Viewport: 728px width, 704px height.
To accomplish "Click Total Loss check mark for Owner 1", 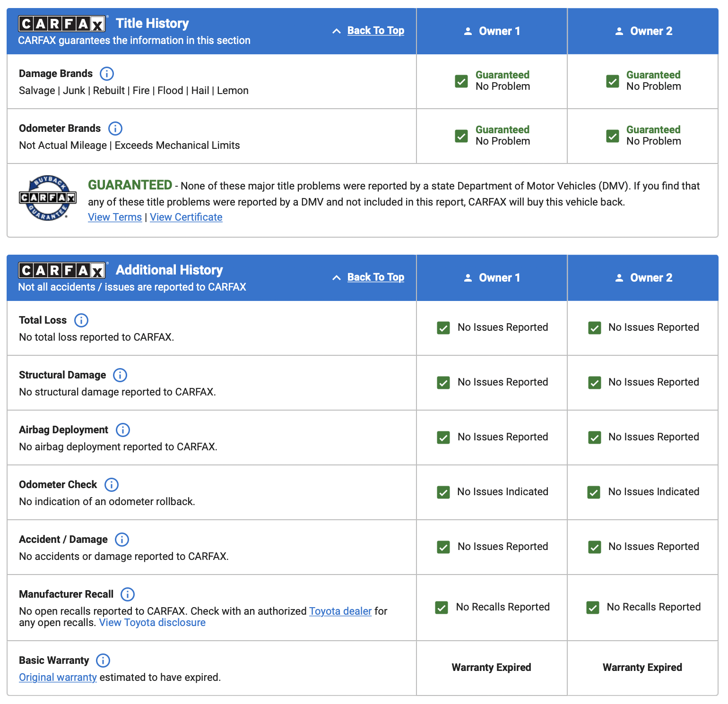I will point(443,328).
